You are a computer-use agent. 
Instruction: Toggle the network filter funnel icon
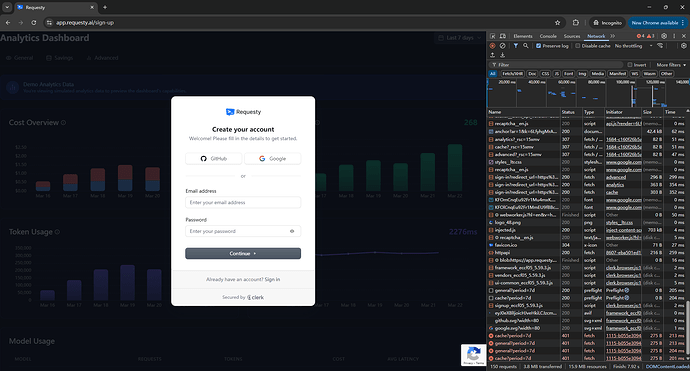pyautogui.click(x=516, y=46)
